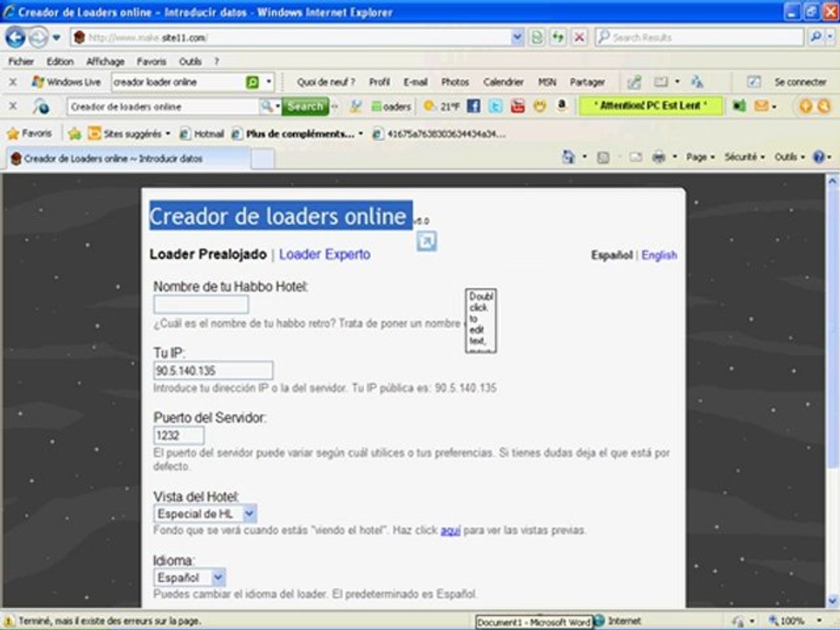Open the address bar history dropdown arrow
Screen dimensions: 840x630
click(x=517, y=37)
